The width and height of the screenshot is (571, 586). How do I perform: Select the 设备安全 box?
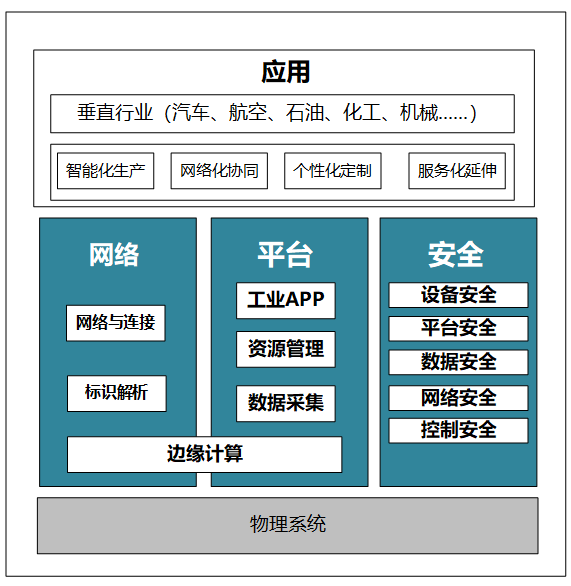tap(459, 295)
